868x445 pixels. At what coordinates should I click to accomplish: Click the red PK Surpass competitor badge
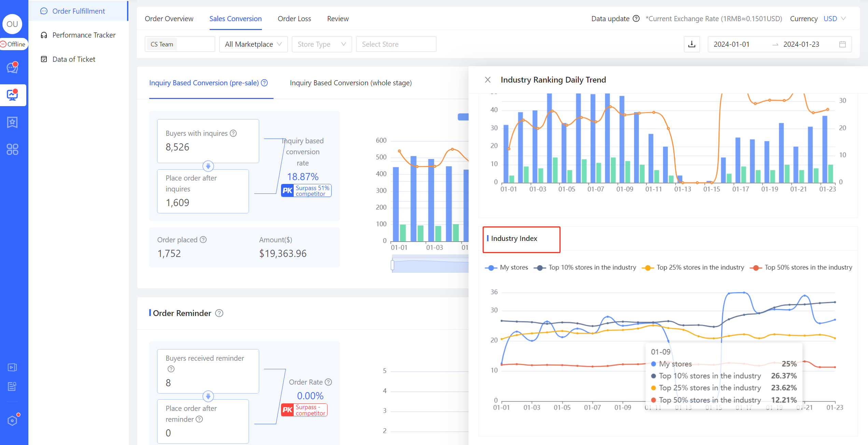[304, 410]
